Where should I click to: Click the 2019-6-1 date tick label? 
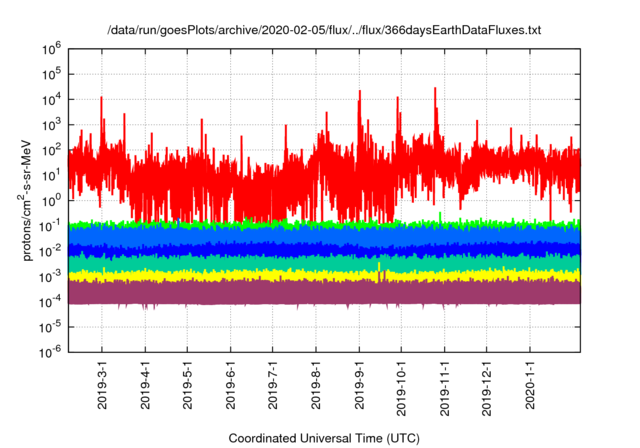[x=231, y=386]
